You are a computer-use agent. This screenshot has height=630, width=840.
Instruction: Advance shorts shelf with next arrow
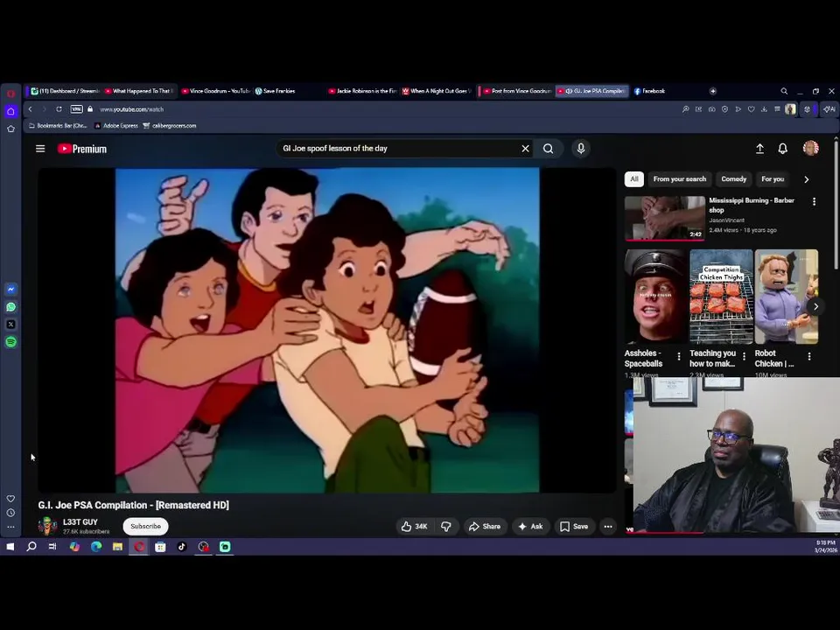tap(815, 306)
